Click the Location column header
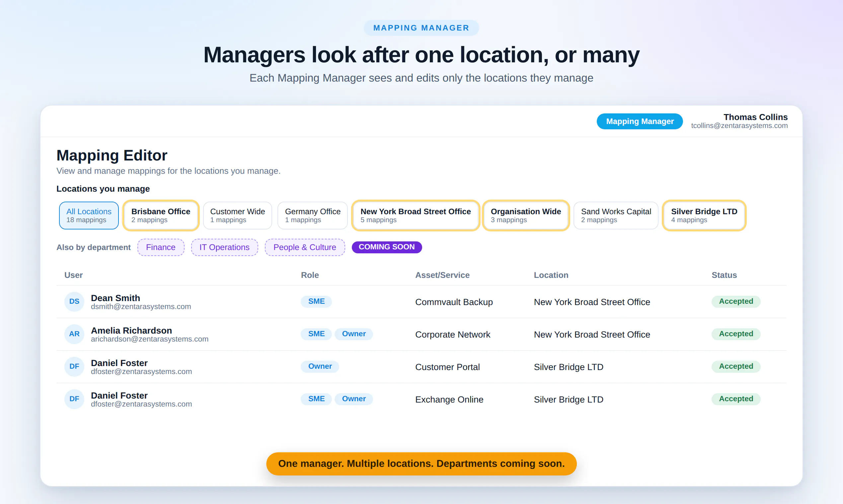This screenshot has height=504, width=843. pyautogui.click(x=551, y=275)
